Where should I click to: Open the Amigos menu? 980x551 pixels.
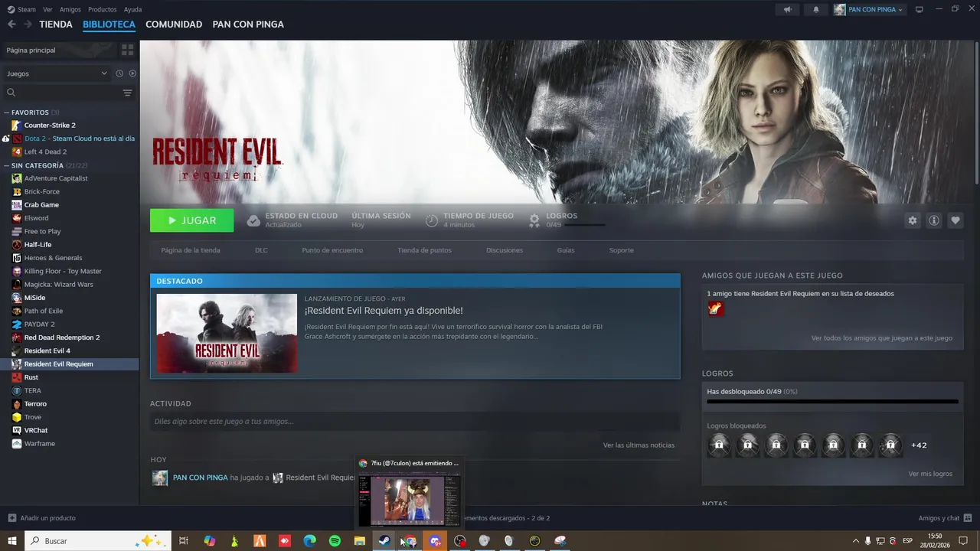tap(70, 9)
